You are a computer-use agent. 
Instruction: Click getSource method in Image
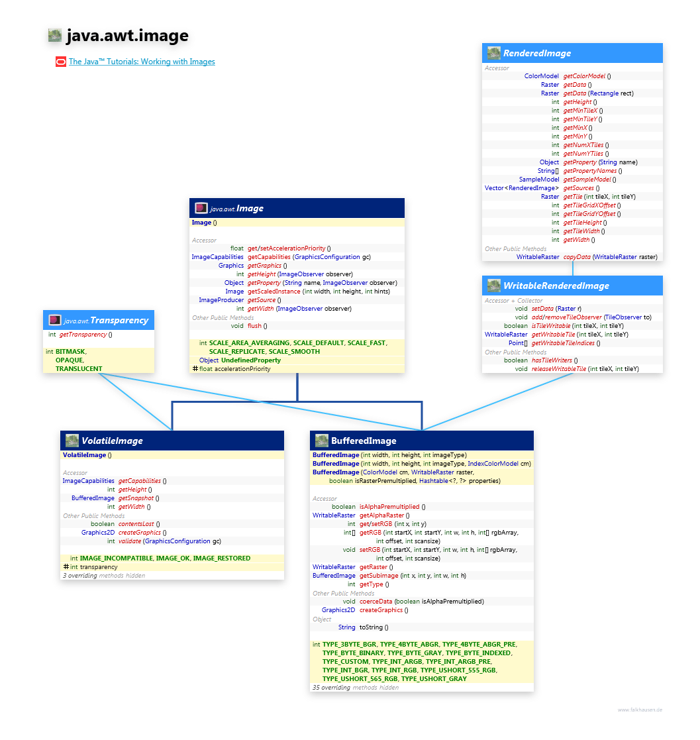pyautogui.click(x=262, y=300)
